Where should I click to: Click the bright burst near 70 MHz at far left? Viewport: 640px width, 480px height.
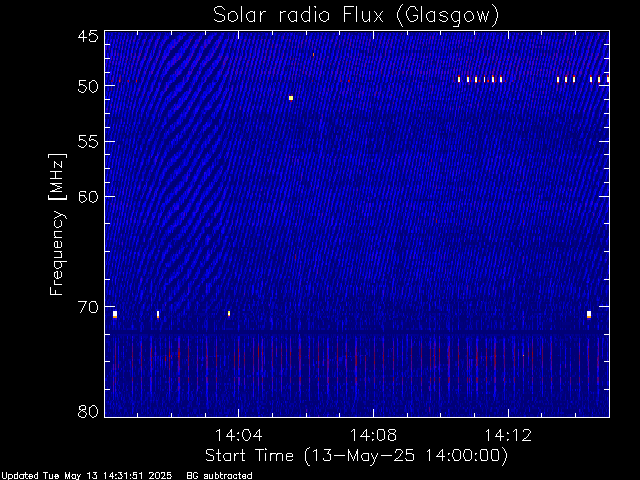point(115,314)
